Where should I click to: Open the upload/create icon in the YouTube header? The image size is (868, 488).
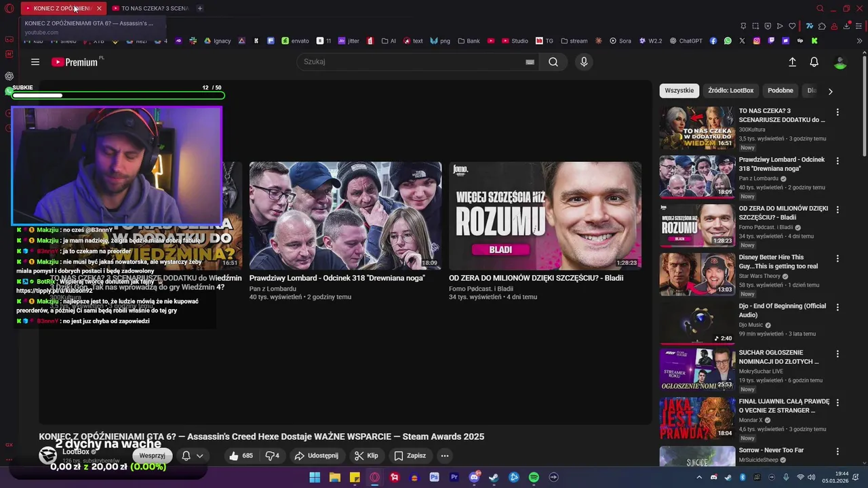pyautogui.click(x=792, y=62)
